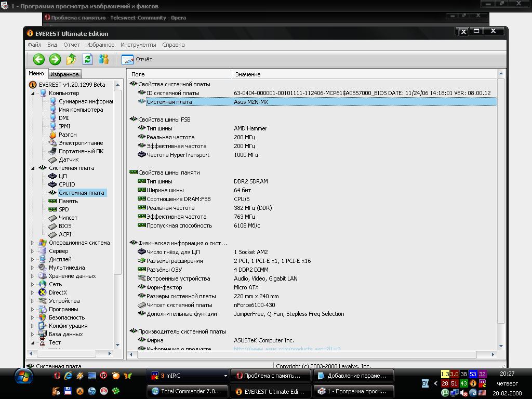The image size is (532, 399).
Task: Open the Отчёт report wizard button
Action: point(137,60)
